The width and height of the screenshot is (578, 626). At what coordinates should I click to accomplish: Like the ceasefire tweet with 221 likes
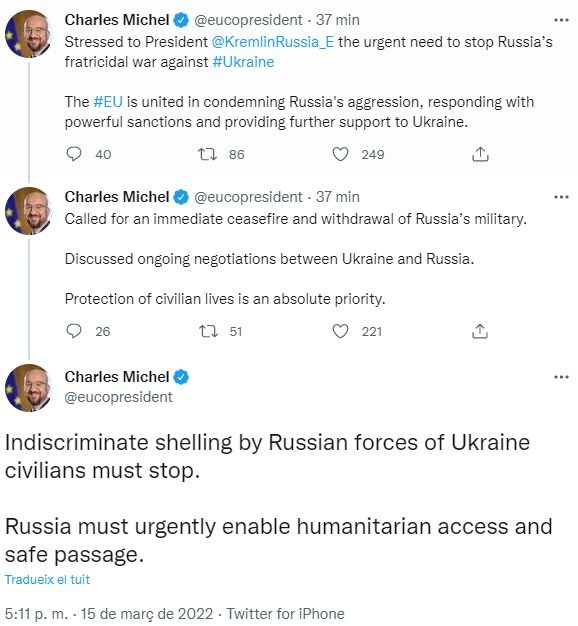[x=340, y=331]
